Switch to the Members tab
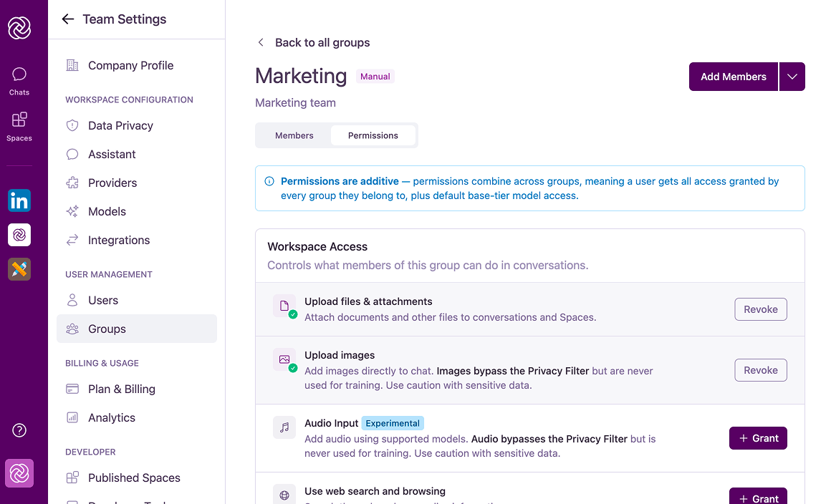 [x=294, y=135]
